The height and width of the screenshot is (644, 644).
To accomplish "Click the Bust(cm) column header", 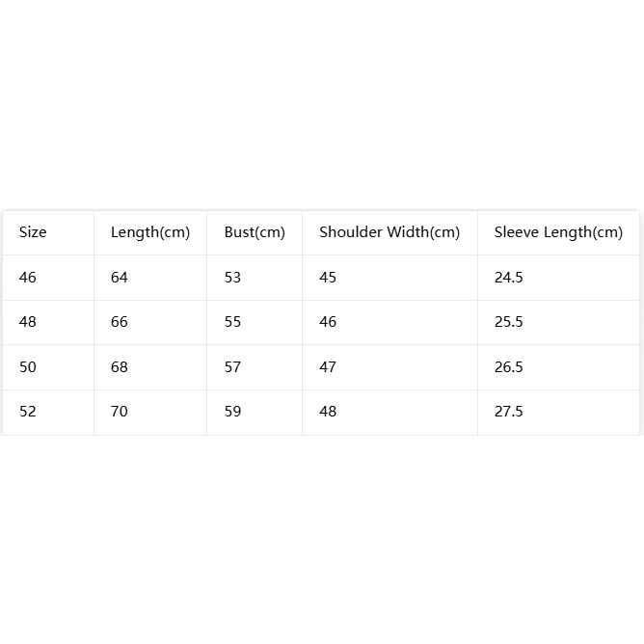I will click(255, 232).
